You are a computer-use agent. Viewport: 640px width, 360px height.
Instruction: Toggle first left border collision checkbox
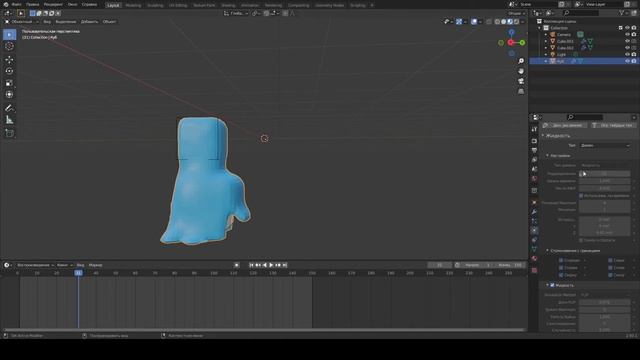coord(561,260)
